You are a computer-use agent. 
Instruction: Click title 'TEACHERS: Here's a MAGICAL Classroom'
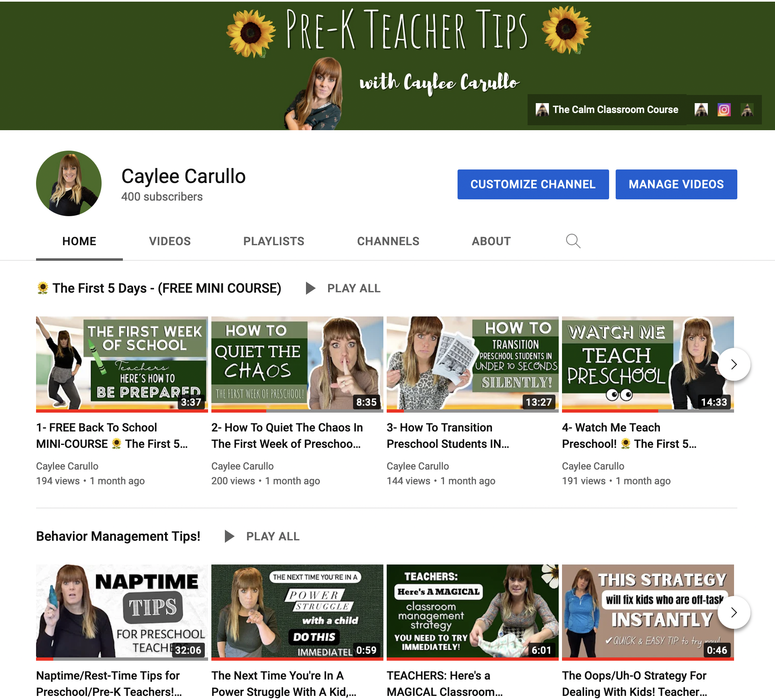coord(445,684)
